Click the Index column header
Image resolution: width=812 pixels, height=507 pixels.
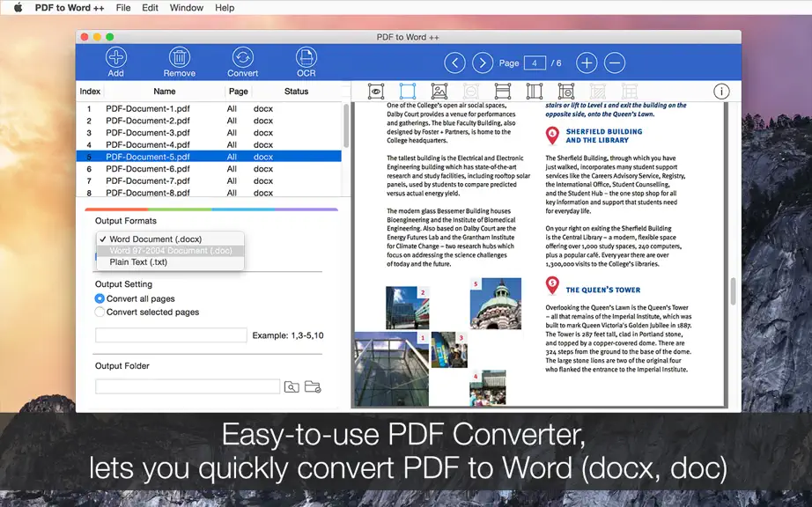click(90, 91)
